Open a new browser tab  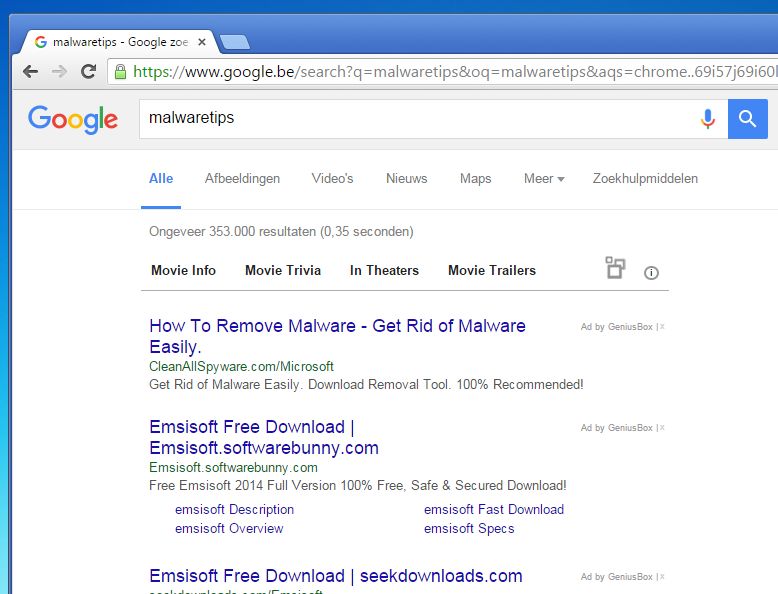pyautogui.click(x=235, y=42)
